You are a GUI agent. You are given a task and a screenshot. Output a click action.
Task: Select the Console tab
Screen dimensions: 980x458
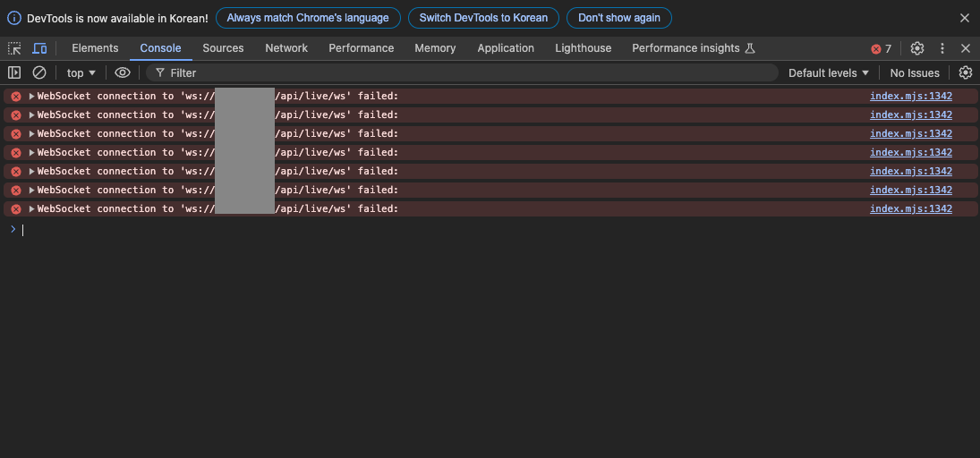[x=160, y=48]
